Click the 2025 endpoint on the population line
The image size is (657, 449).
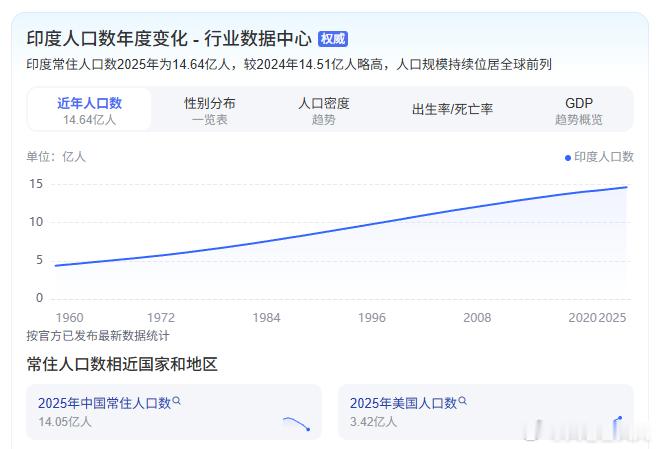[x=626, y=187]
